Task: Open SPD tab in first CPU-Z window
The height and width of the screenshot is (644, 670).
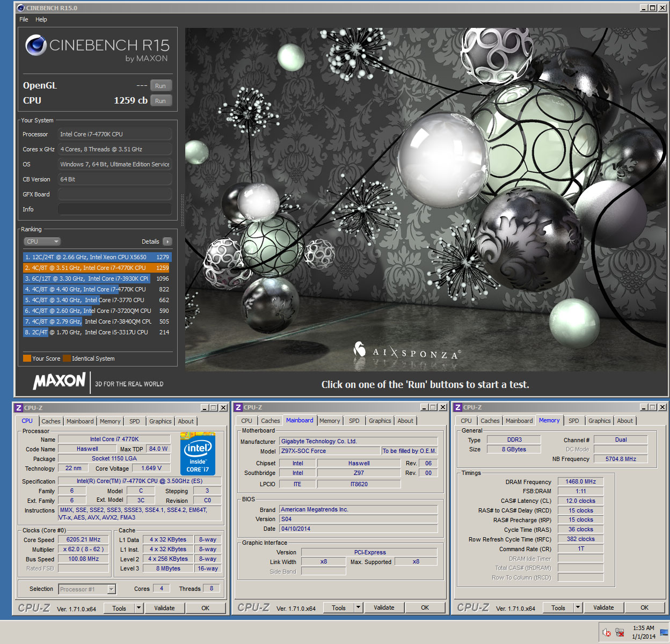Action: 135,421
